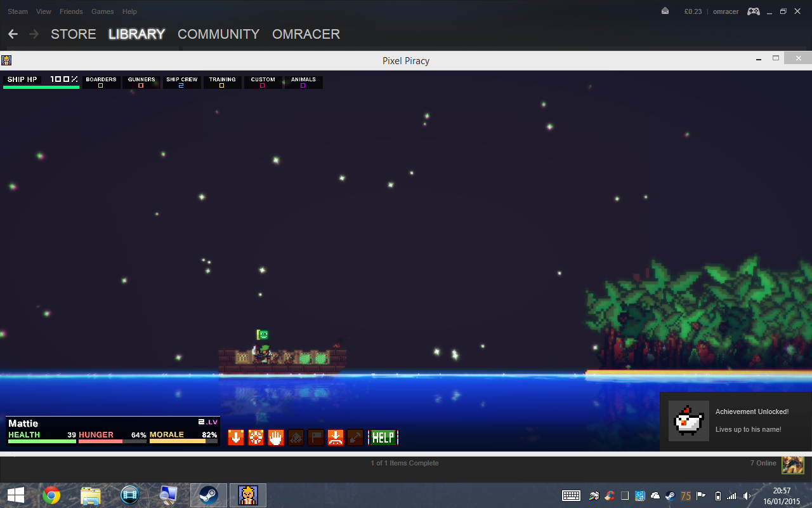The width and height of the screenshot is (812, 508).
Task: Open Google Chrome from the taskbar
Action: coord(51,495)
